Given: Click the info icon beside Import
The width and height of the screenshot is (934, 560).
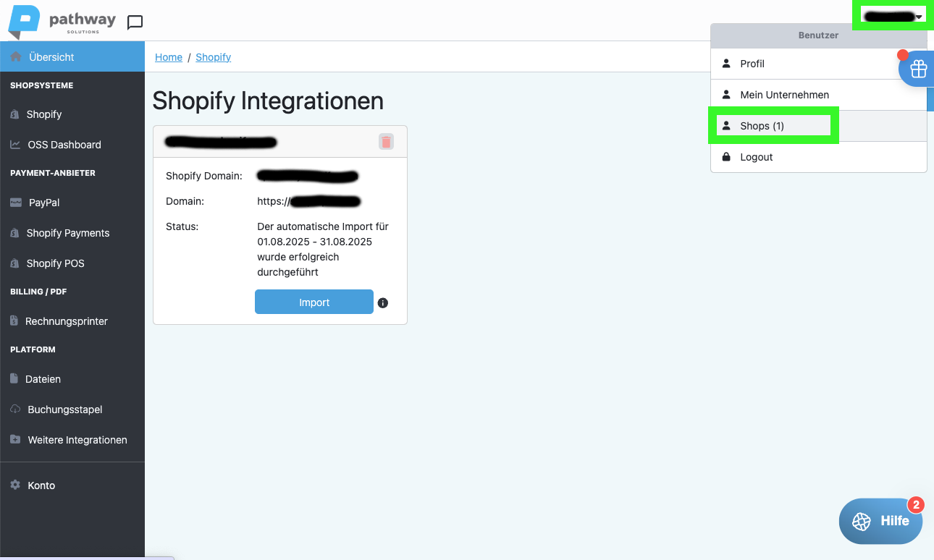Looking at the screenshot, I should pyautogui.click(x=383, y=303).
